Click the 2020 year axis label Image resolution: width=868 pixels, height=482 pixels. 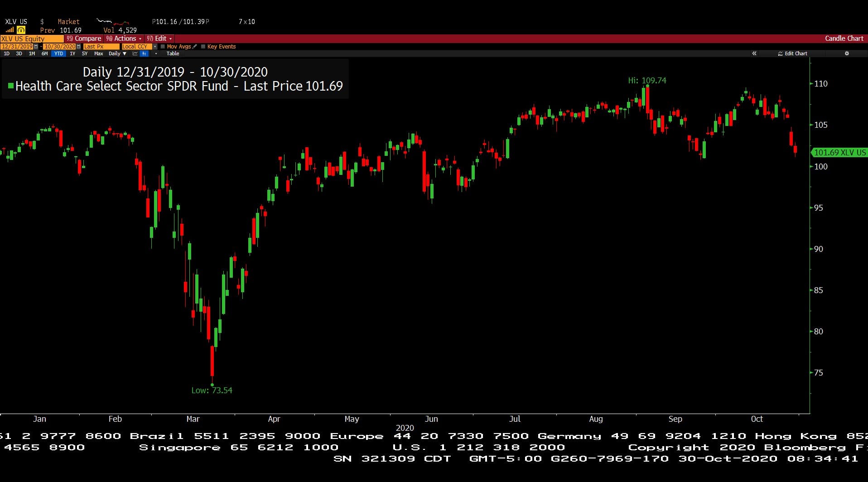(x=405, y=428)
